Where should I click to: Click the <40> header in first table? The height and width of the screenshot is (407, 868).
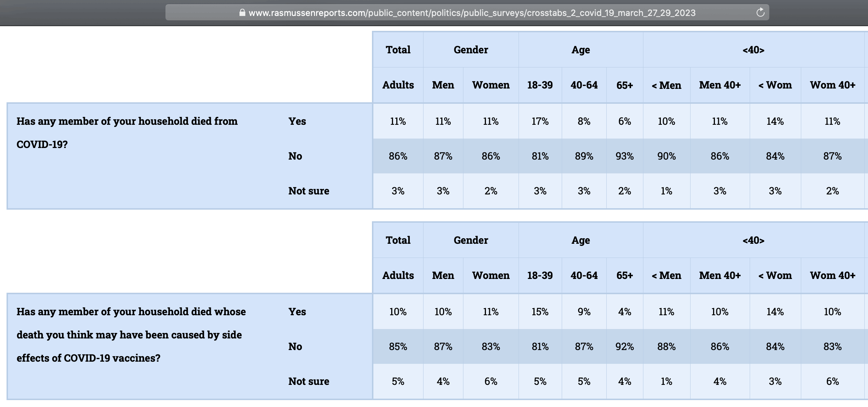(x=753, y=50)
